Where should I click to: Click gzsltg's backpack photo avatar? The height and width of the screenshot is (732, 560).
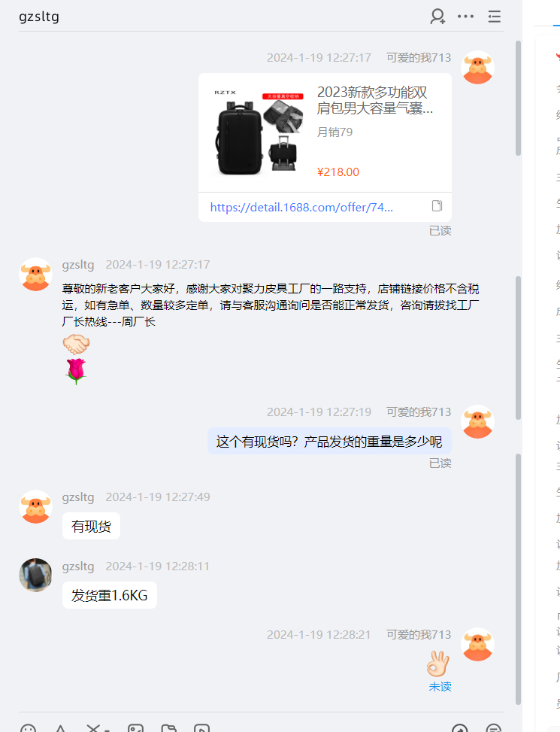click(35, 575)
